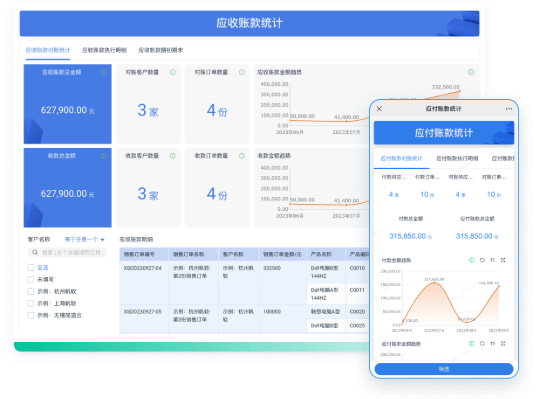This screenshot has width=540, height=399.
Task: Click search magnifier icon in customer filter
Action: [35, 252]
